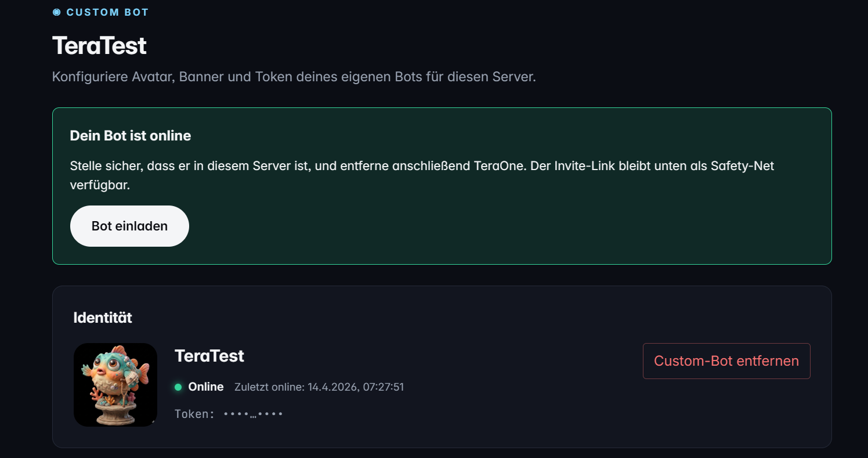Image resolution: width=868 pixels, height=458 pixels.
Task: Click the bot name TeraTest in Identität
Action: pos(209,356)
